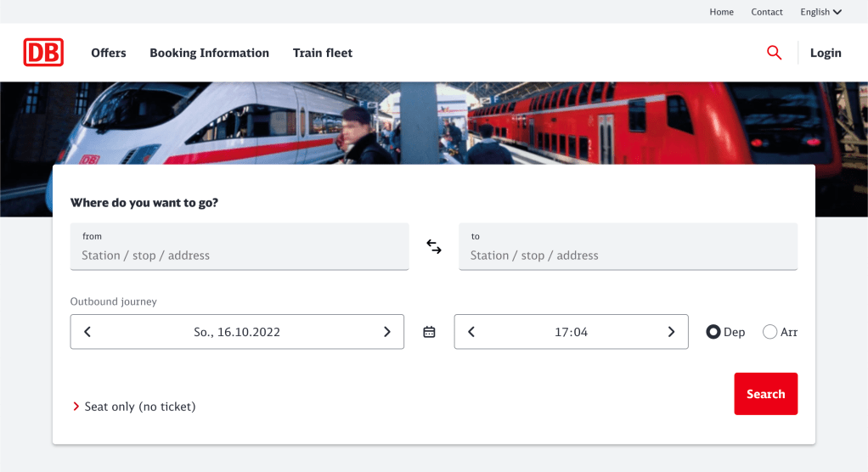This screenshot has height=472, width=868.
Task: Open the Offers menu
Action: pyautogui.click(x=109, y=53)
